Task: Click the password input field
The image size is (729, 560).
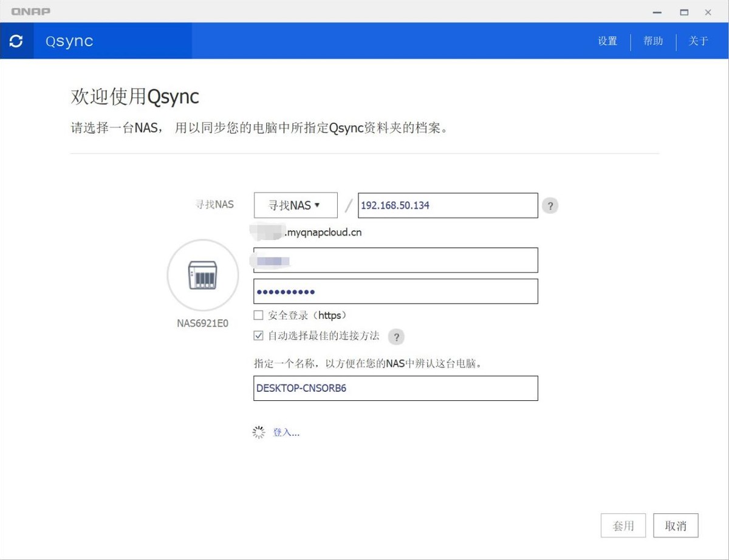Action: point(395,292)
